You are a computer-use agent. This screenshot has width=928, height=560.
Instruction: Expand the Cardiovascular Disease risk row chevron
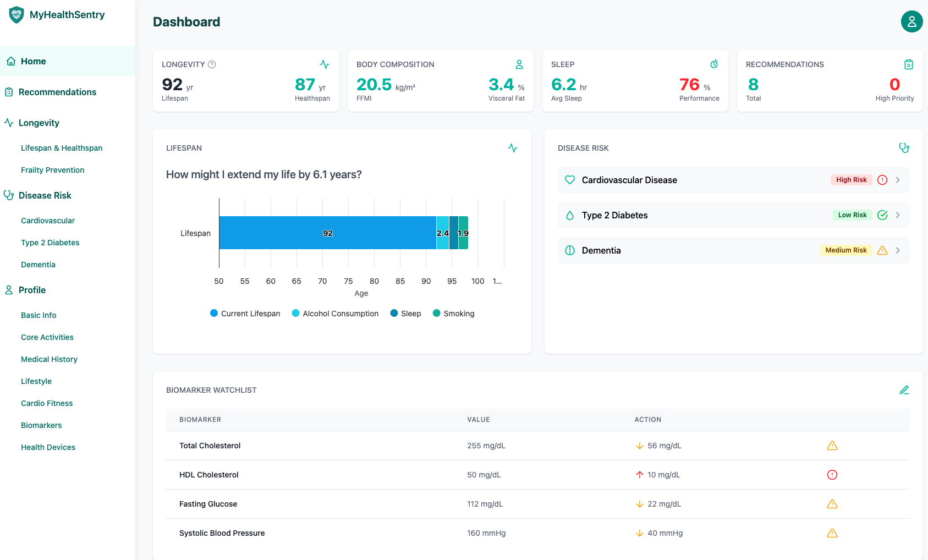pyautogui.click(x=897, y=180)
